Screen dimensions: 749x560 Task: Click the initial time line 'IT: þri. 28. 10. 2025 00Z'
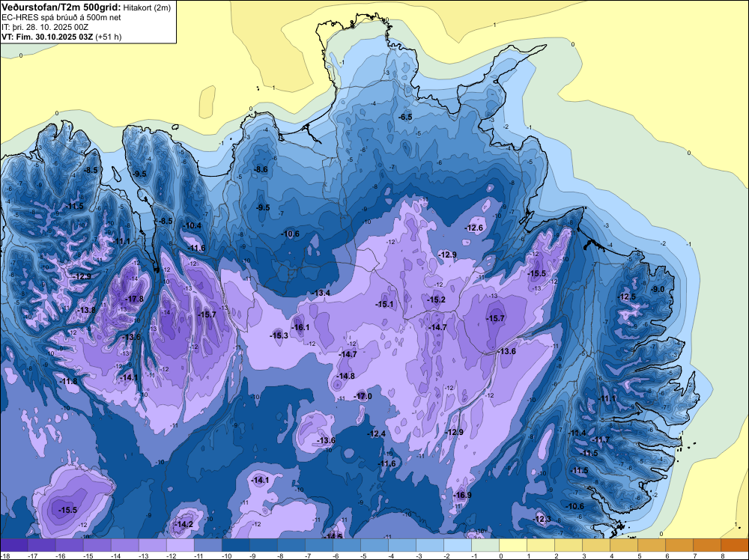tap(45, 27)
